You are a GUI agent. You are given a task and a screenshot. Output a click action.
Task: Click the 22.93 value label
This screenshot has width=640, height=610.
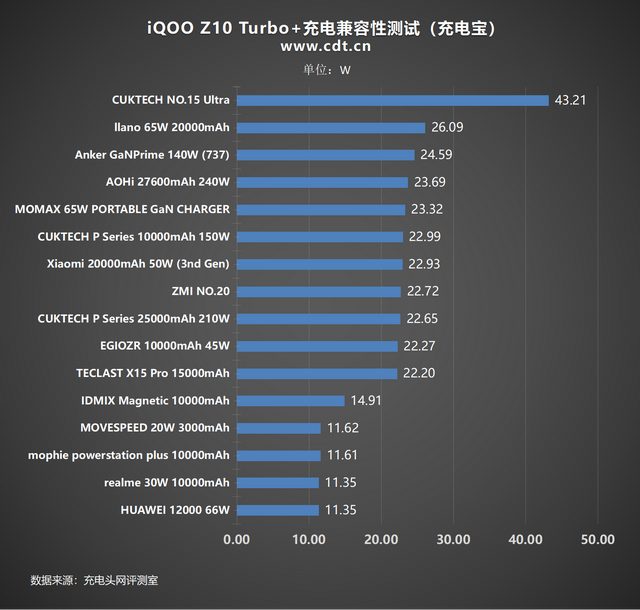point(424,264)
